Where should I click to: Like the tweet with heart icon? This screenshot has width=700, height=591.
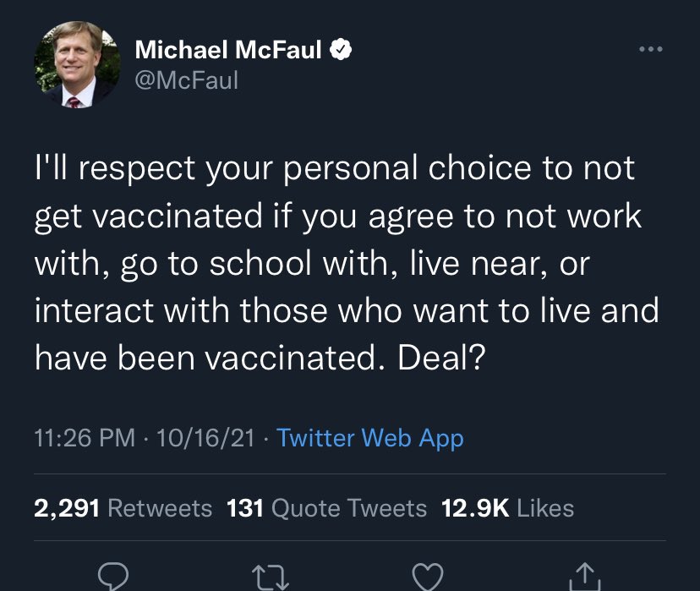(x=427, y=577)
